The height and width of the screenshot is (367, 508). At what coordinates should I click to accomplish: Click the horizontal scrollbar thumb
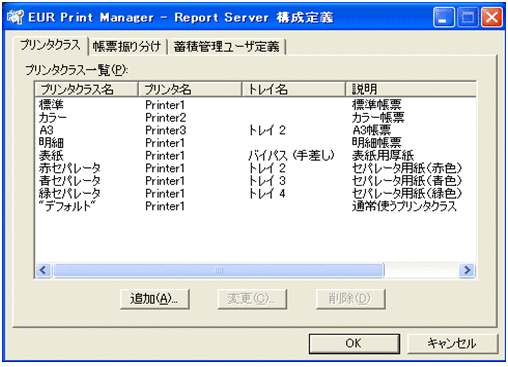219,270
